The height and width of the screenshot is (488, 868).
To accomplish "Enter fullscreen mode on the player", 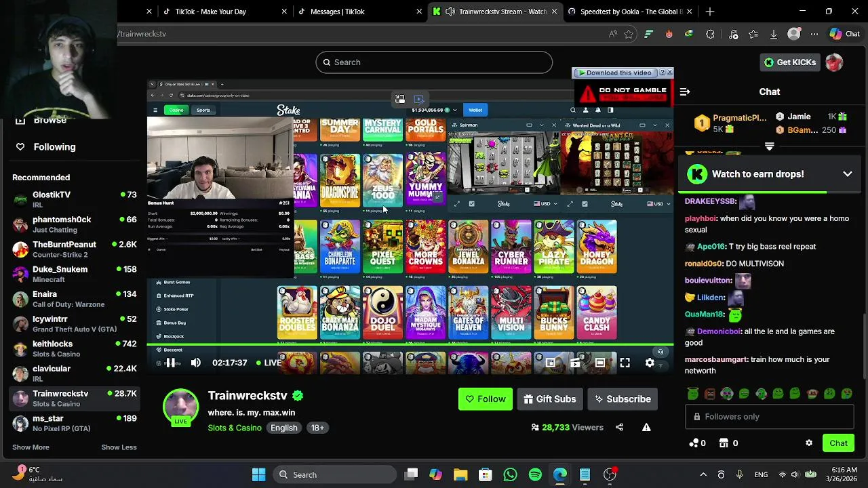I will point(625,363).
